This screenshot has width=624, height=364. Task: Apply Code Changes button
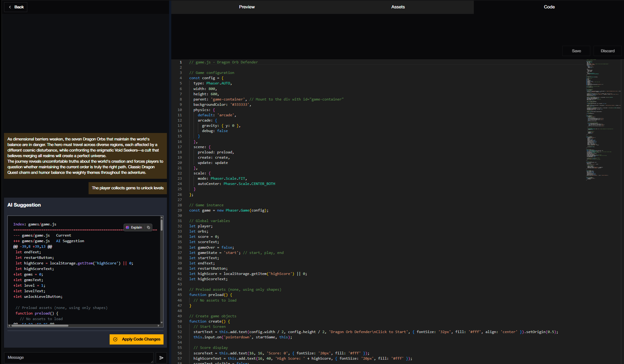[x=137, y=339]
